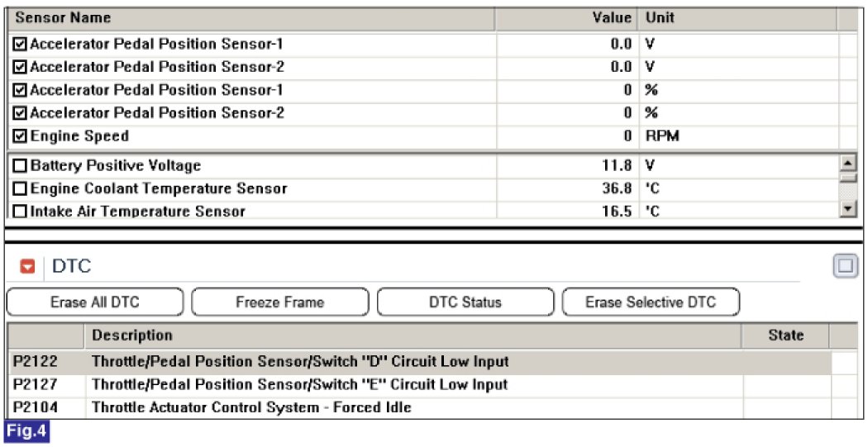This screenshot has width=868, height=447.
Task: Click DTC Status button
Action: 465,302
